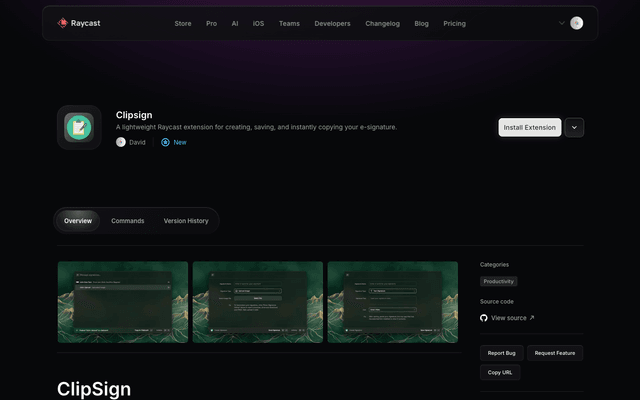The height and width of the screenshot is (400, 640).
Task: Click the Request Feature button
Action: (555, 353)
